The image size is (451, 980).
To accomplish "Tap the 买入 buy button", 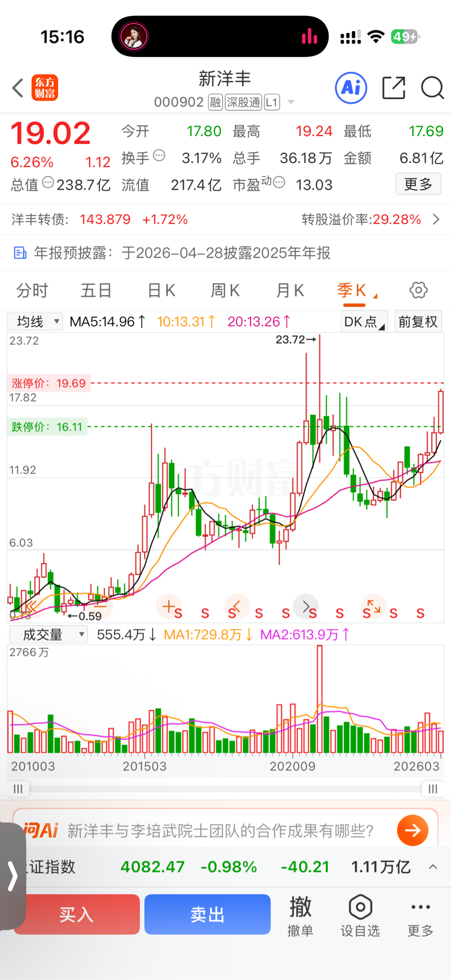I will [x=76, y=914].
